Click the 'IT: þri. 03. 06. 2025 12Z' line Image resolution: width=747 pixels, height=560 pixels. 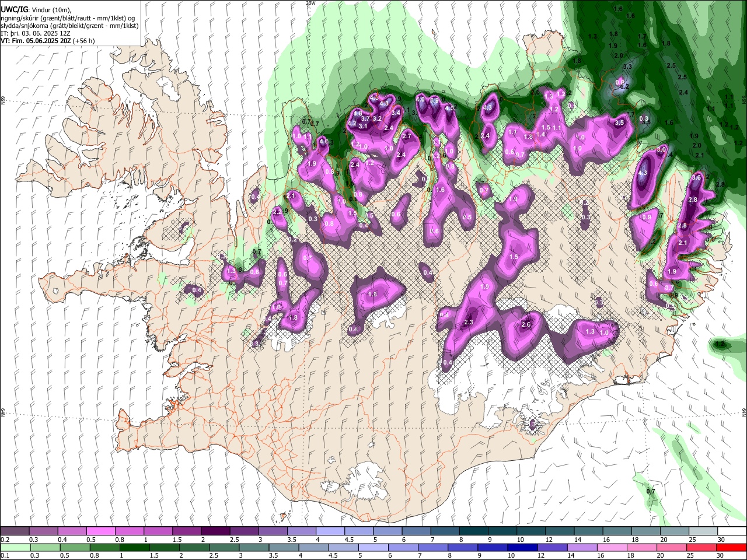(x=36, y=33)
